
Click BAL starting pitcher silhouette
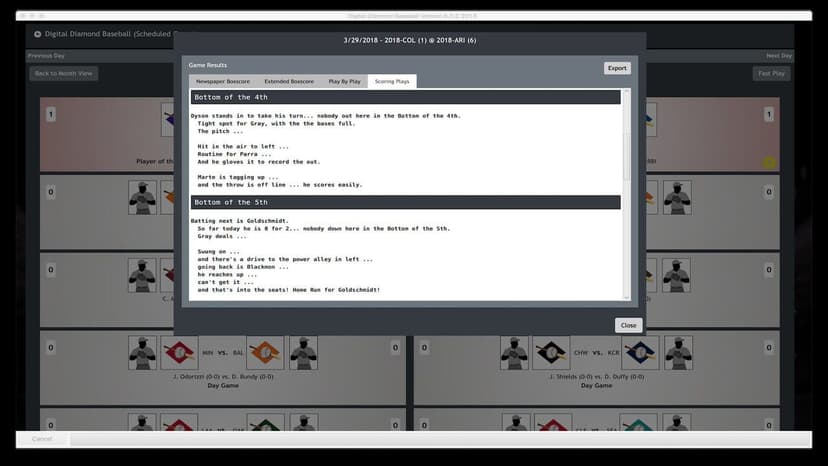304,352
